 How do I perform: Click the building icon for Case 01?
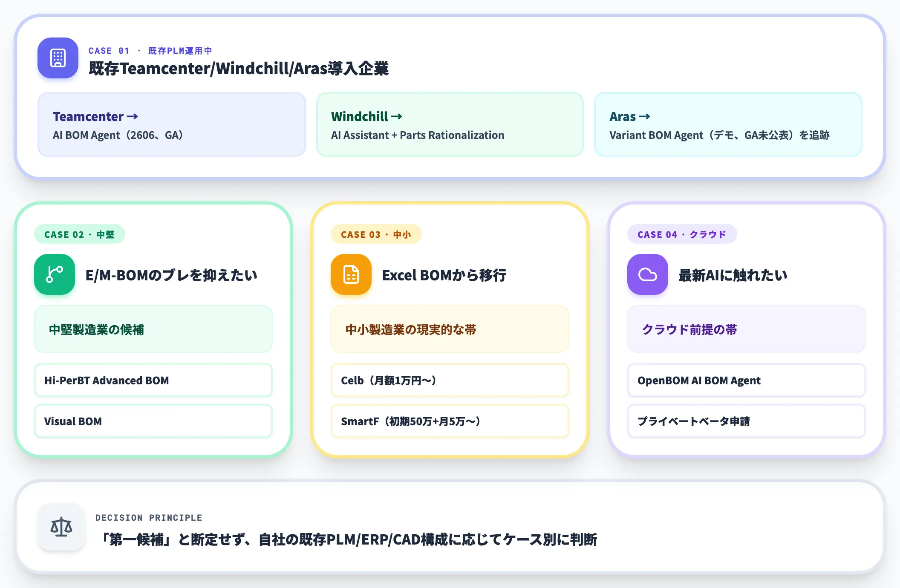pyautogui.click(x=58, y=58)
